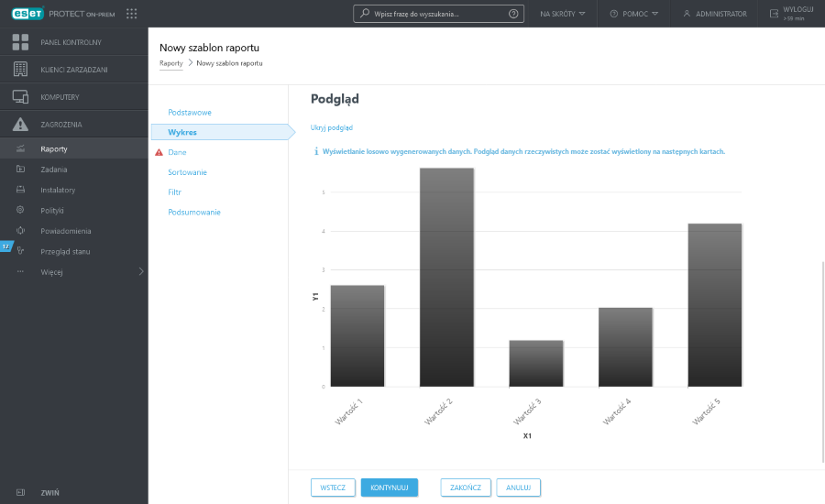Image resolution: width=825 pixels, height=504 pixels.
Task: Click the Wstecz button
Action: point(333,488)
